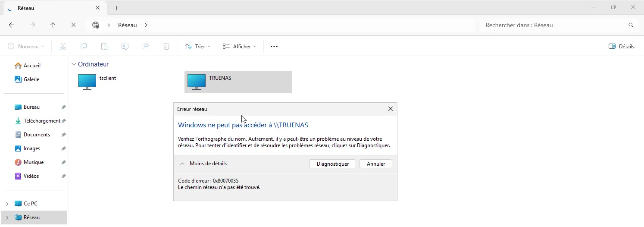Screen dimensions: 644x227
Task: Go up one folder level arrow
Action: click(53, 25)
